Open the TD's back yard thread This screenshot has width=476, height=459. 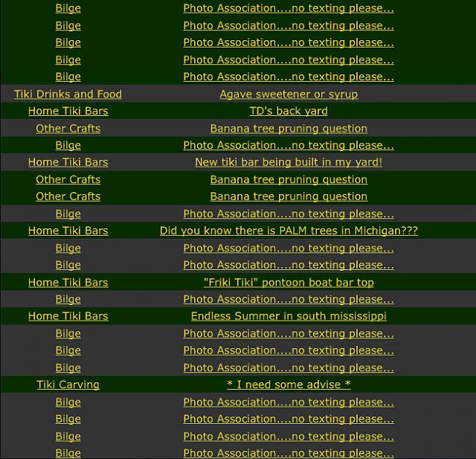pyautogui.click(x=289, y=111)
